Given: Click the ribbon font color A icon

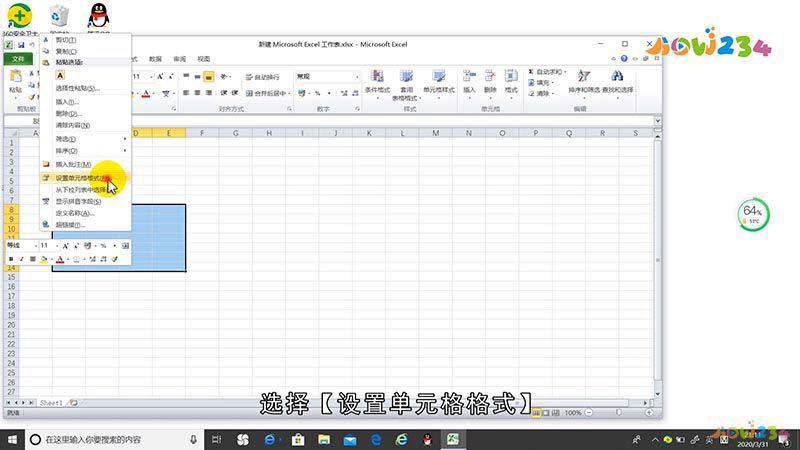Looking at the screenshot, I should click(x=146, y=94).
